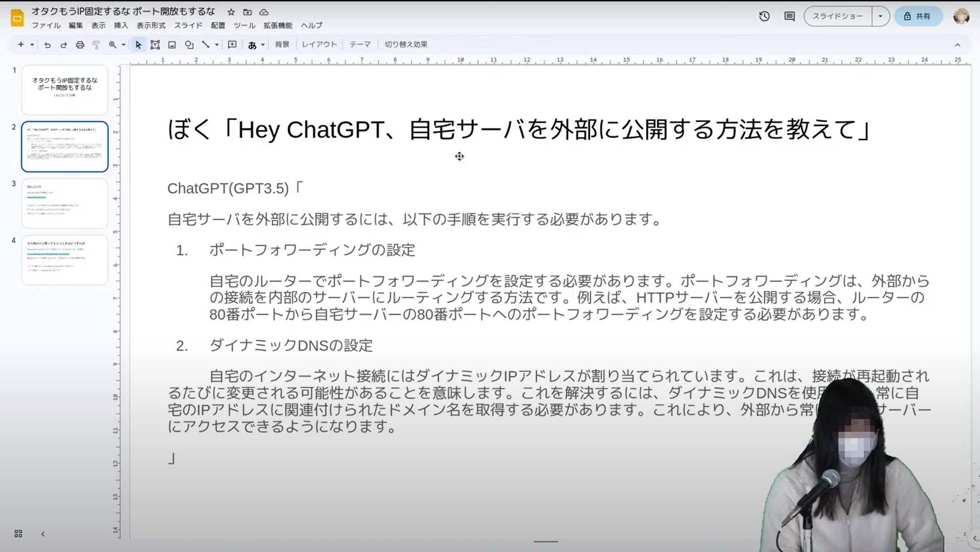The height and width of the screenshot is (552, 980).
Task: Insert an image
Action: [172, 44]
